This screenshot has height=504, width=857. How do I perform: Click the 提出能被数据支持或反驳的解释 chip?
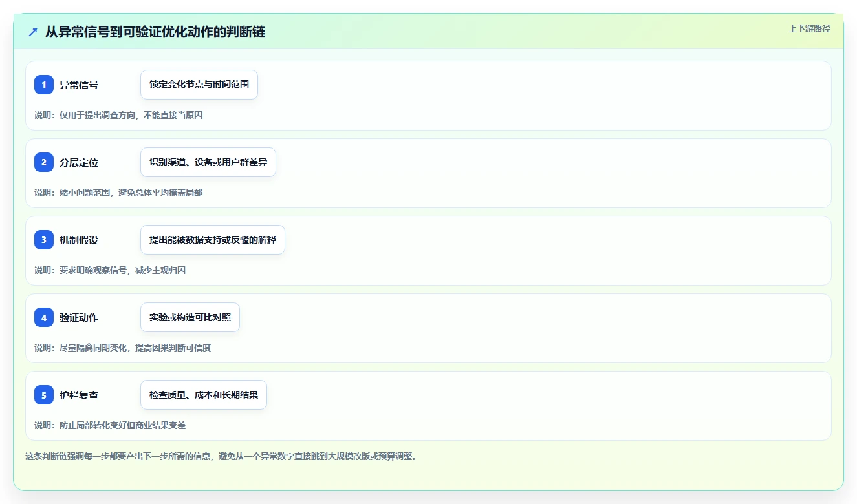point(213,240)
